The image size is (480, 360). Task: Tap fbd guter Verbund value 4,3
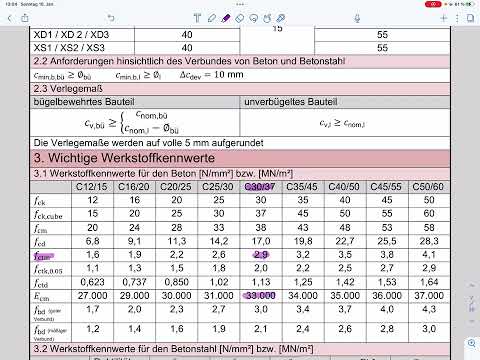coord(429,309)
